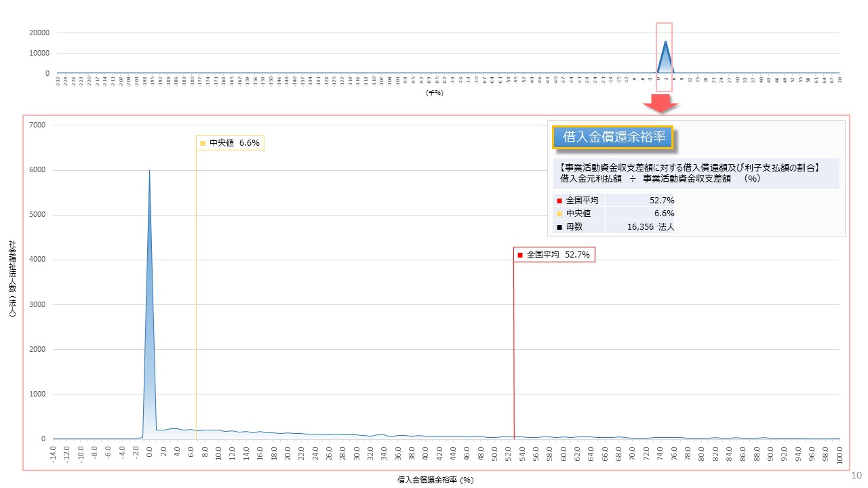Select the 6.6% value in legend table
The width and height of the screenshot is (868, 488).
click(664, 213)
